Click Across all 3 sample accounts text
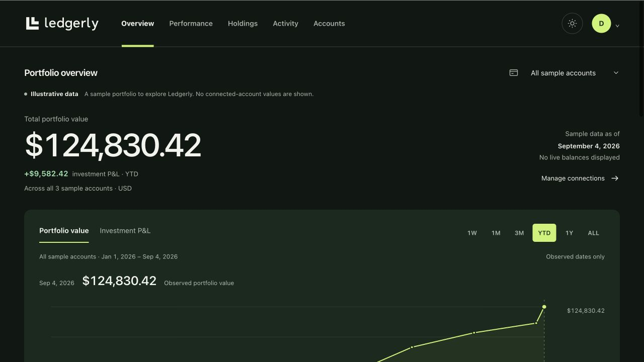This screenshot has height=362, width=644. (78, 189)
